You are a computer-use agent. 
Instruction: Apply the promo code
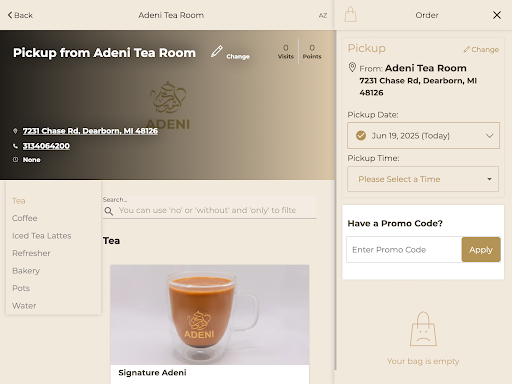click(481, 250)
